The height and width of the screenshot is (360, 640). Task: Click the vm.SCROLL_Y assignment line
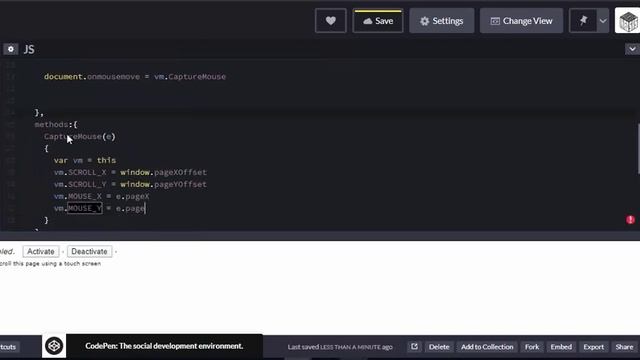point(130,184)
